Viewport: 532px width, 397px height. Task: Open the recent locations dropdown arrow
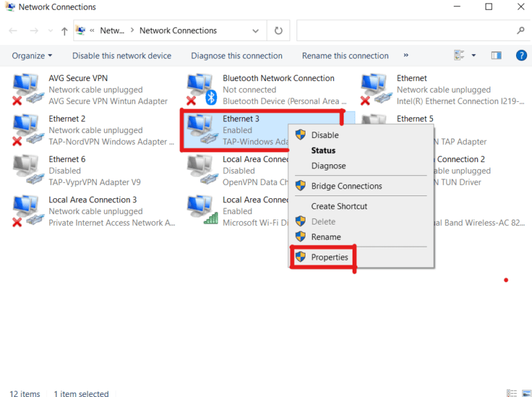[51, 31]
